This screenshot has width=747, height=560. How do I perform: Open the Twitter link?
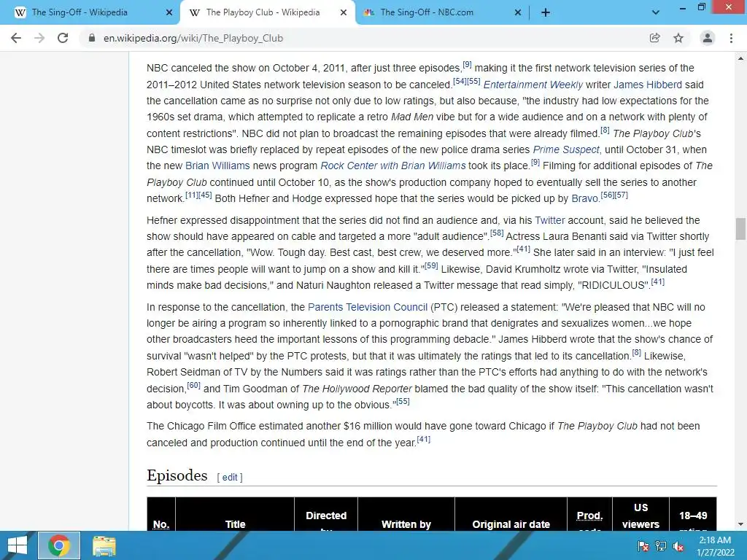tap(550, 220)
